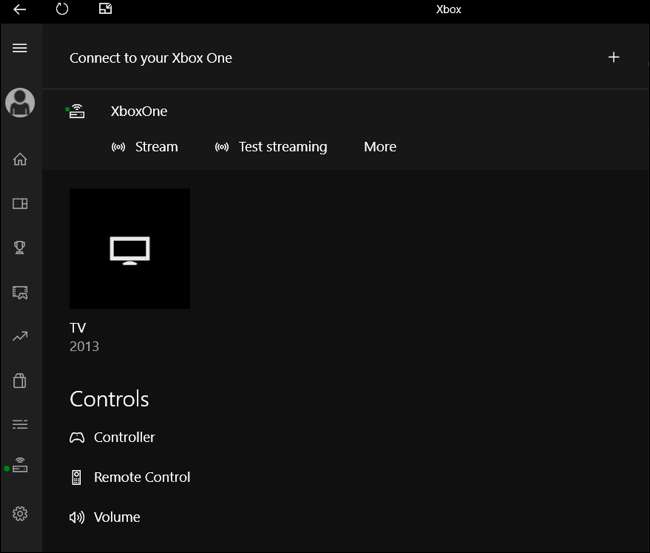The height and width of the screenshot is (553, 650).
Task: Go to the Home sidebar icon
Action: [x=20, y=159]
